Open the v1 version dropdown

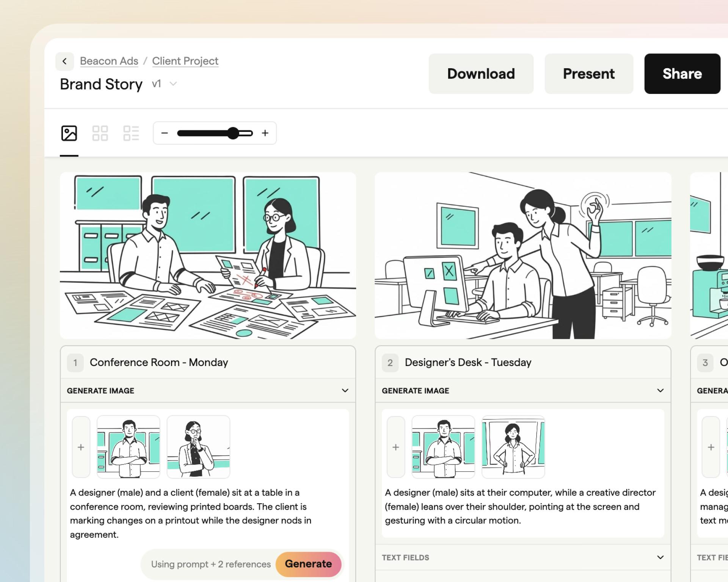(x=165, y=84)
